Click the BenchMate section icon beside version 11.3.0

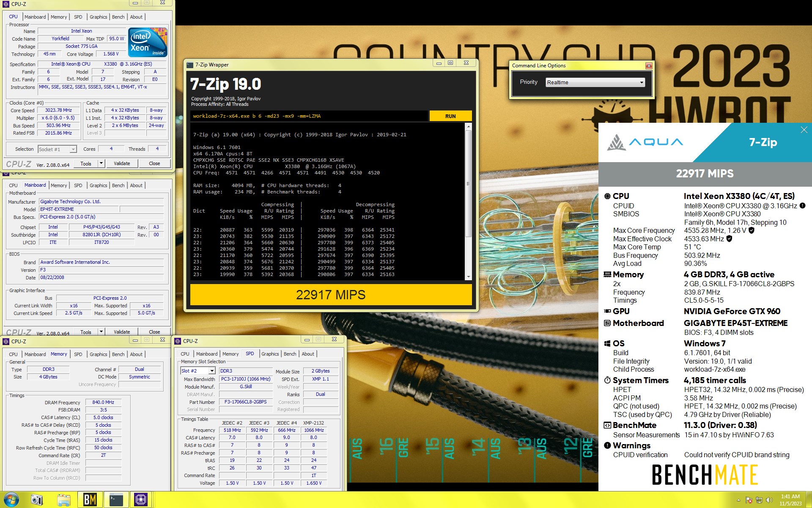607,425
